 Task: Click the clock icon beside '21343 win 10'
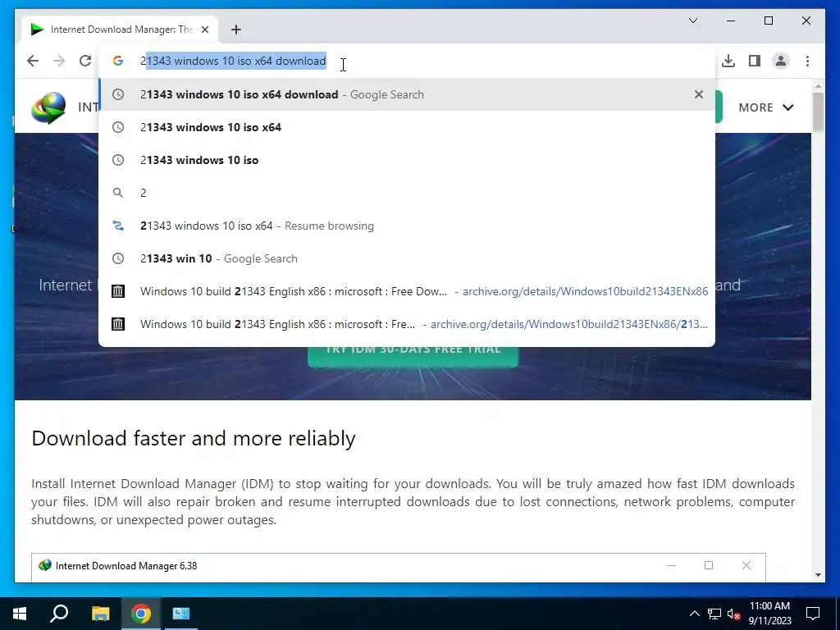pyautogui.click(x=118, y=258)
